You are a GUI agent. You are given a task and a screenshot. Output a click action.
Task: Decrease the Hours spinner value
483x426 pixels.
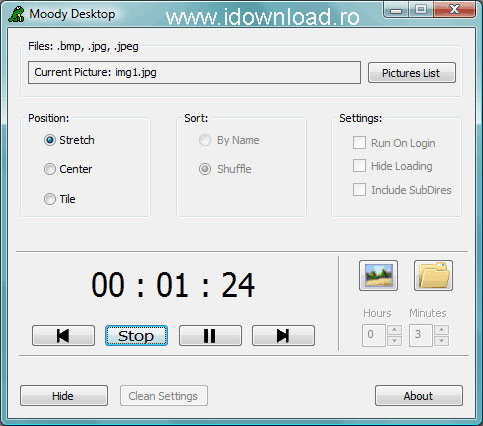tap(394, 341)
